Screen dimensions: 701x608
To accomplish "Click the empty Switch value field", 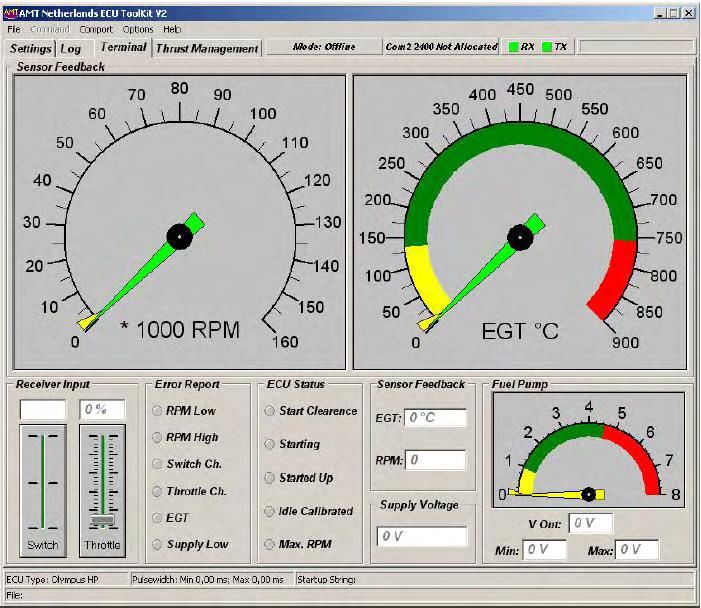I will tap(43, 410).
